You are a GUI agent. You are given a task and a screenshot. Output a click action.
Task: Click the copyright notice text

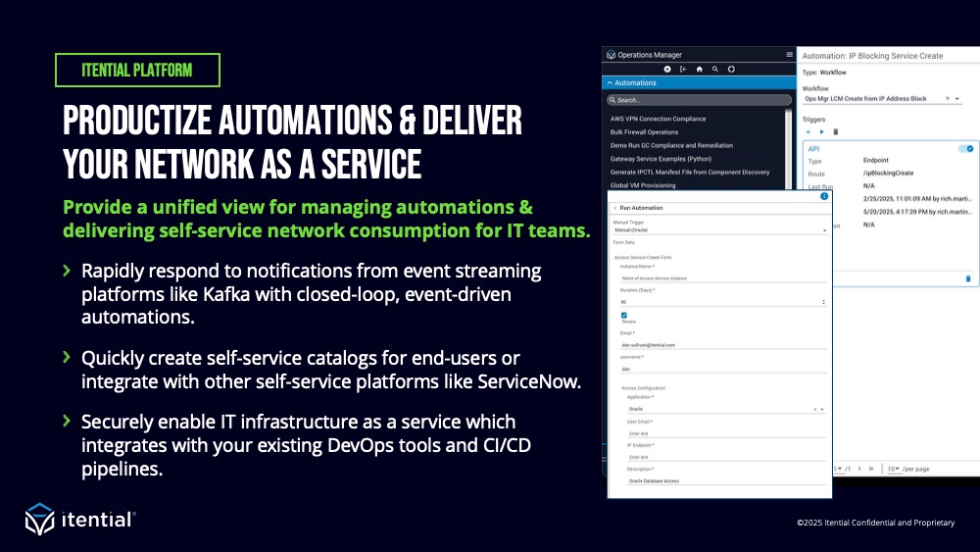(875, 523)
